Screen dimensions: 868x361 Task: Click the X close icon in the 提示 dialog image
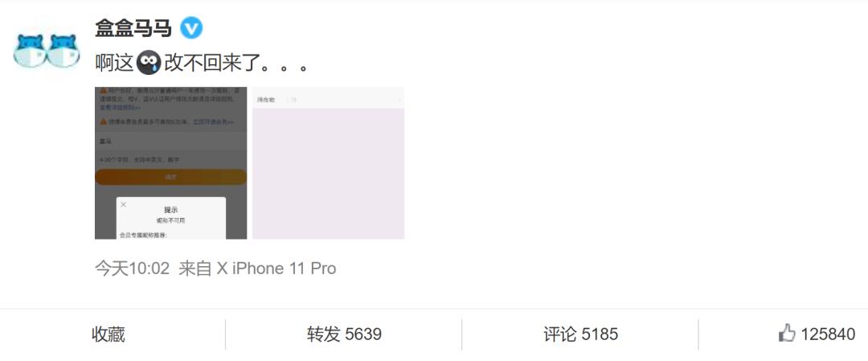tap(124, 204)
